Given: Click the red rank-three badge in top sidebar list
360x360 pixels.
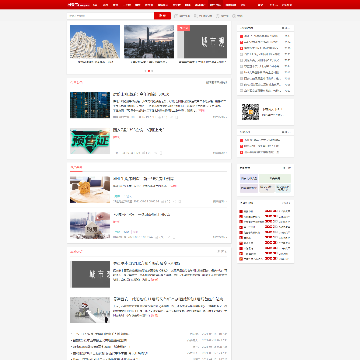Looking at the screenshot, I should pos(241,48).
